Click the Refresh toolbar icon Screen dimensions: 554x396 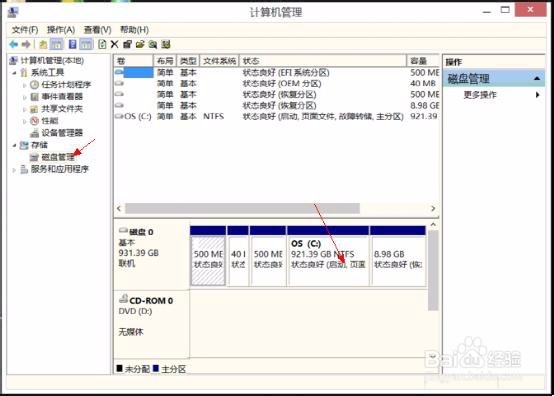tap(102, 45)
